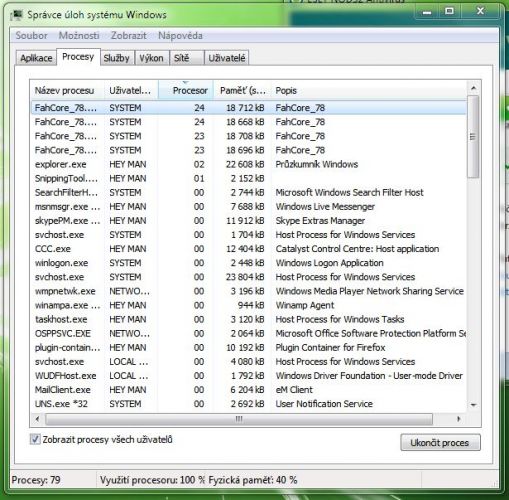Click the Task Manager title bar icon
This screenshot has width=509, height=500.
tap(16, 15)
